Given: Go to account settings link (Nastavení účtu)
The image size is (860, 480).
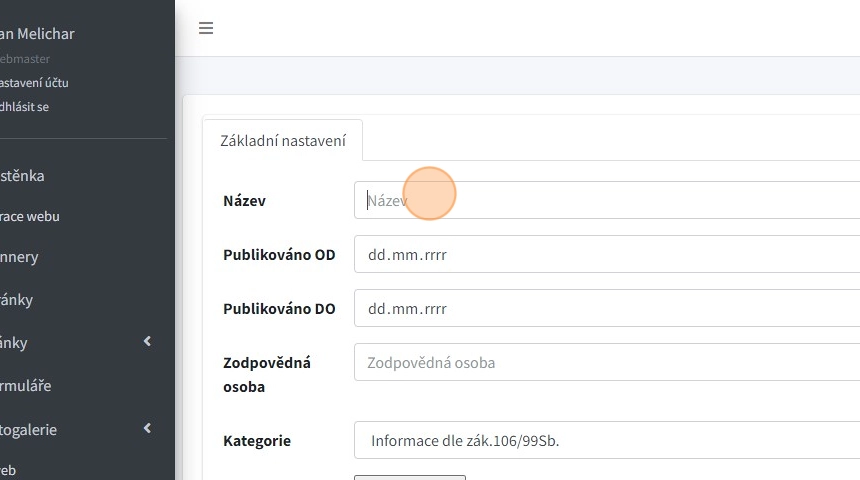Looking at the screenshot, I should (x=34, y=83).
